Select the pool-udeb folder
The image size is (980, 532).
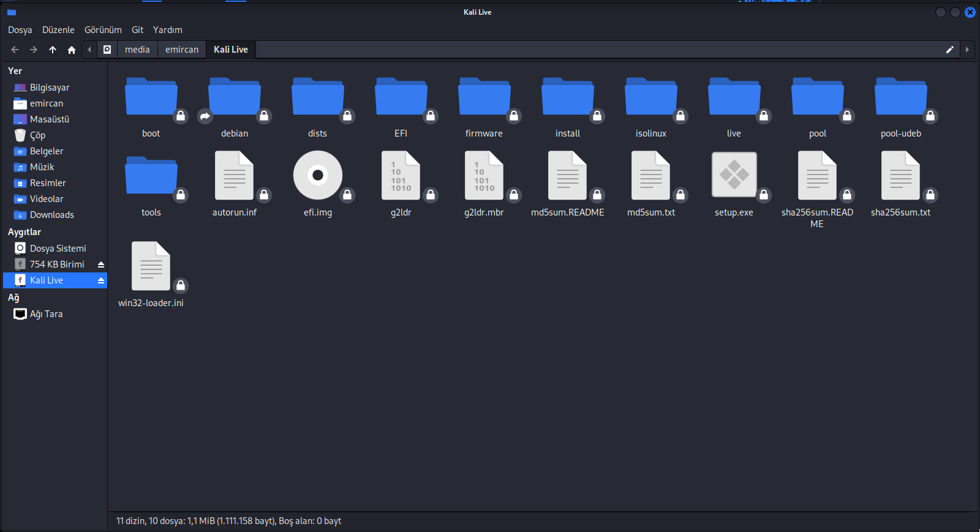pyautogui.click(x=901, y=97)
